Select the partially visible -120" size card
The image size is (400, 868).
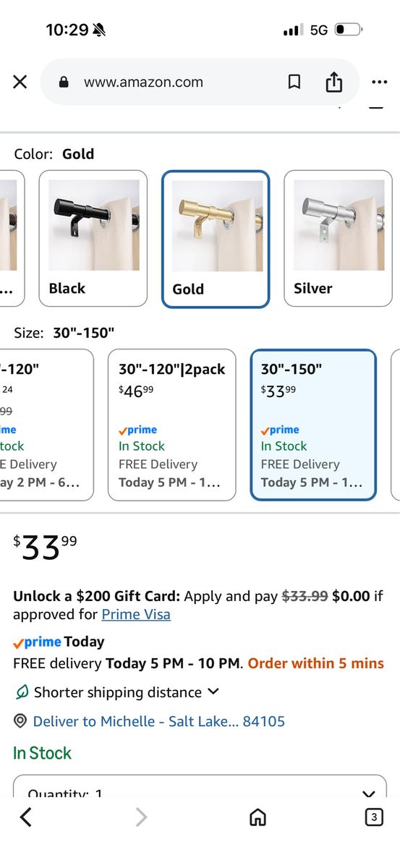[46, 425]
